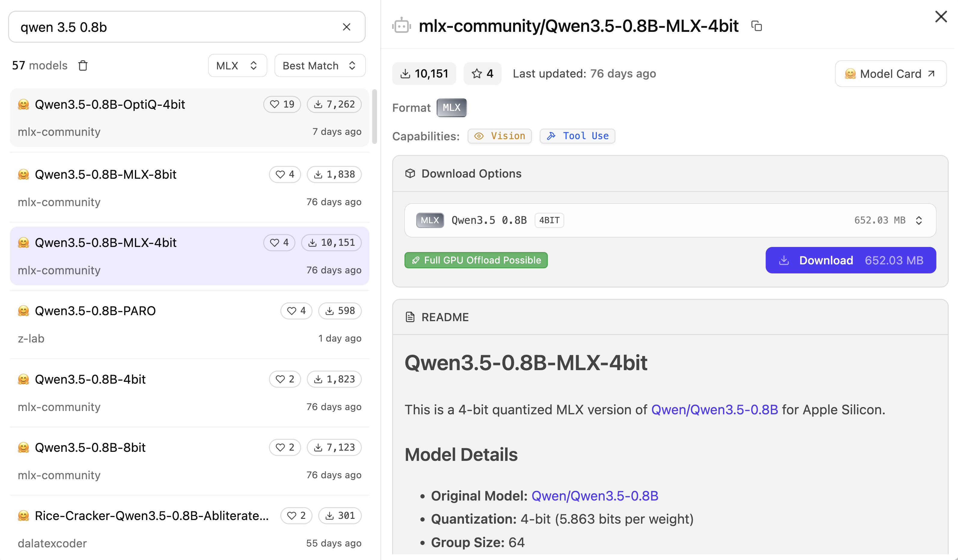
Task: Click downloads badge 7,262 on OptiQ-4bit
Action: 334,104
